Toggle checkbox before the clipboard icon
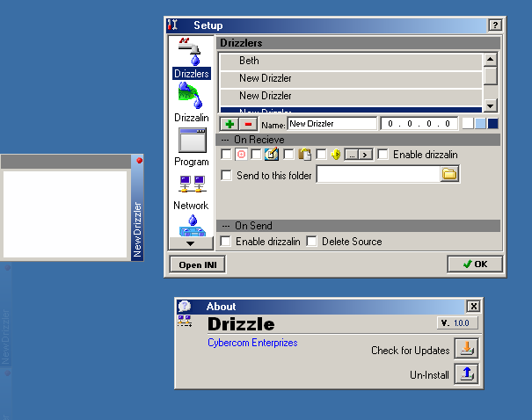 pyautogui.click(x=288, y=155)
